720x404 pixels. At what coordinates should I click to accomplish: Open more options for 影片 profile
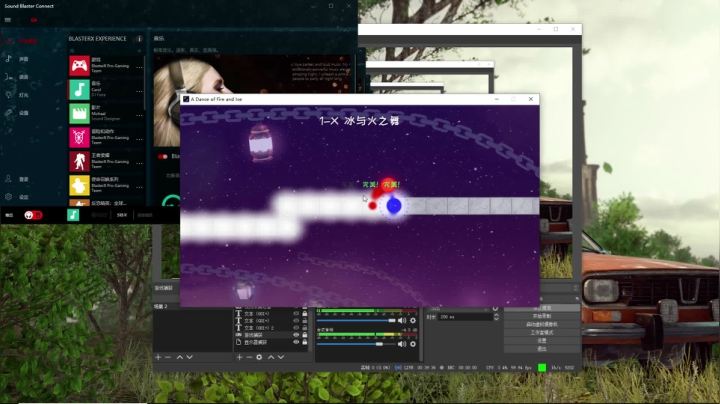[139, 115]
